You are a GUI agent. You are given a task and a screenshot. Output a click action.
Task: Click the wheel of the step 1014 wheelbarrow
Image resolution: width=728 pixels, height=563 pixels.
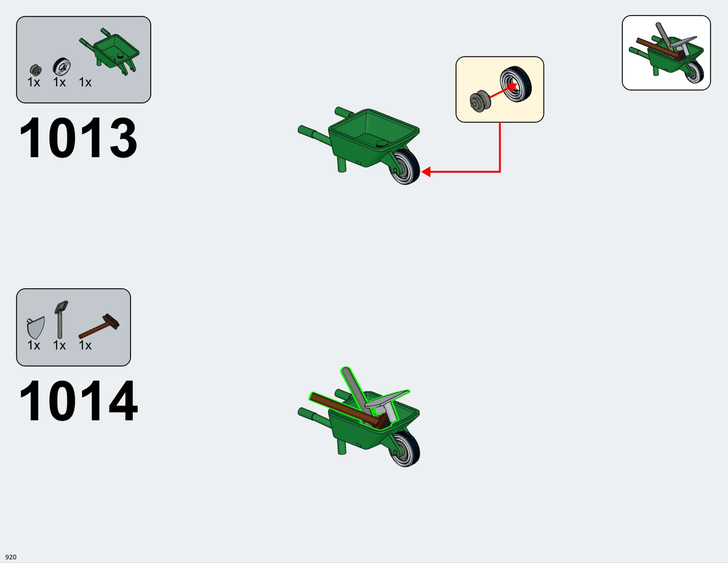(404, 449)
